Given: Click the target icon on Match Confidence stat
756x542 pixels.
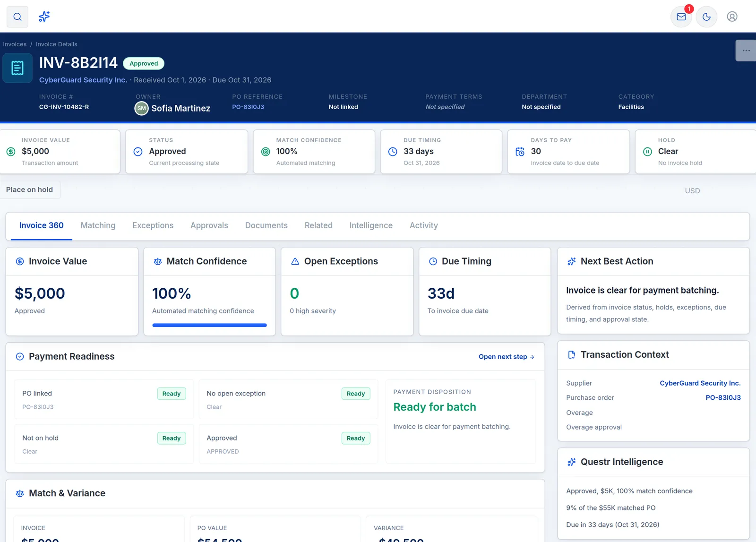Looking at the screenshot, I should tap(266, 152).
